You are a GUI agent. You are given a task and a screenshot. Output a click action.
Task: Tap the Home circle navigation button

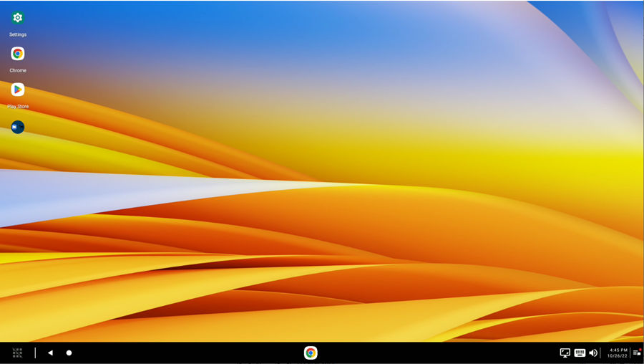click(69, 353)
